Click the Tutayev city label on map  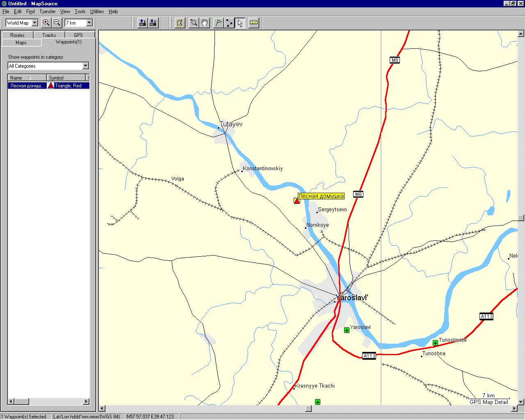[x=231, y=124]
